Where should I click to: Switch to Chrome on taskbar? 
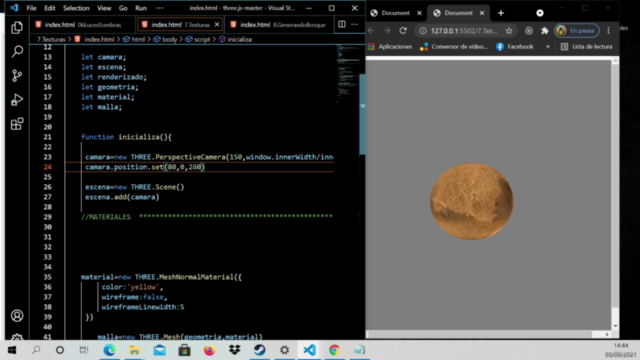[x=334, y=350]
